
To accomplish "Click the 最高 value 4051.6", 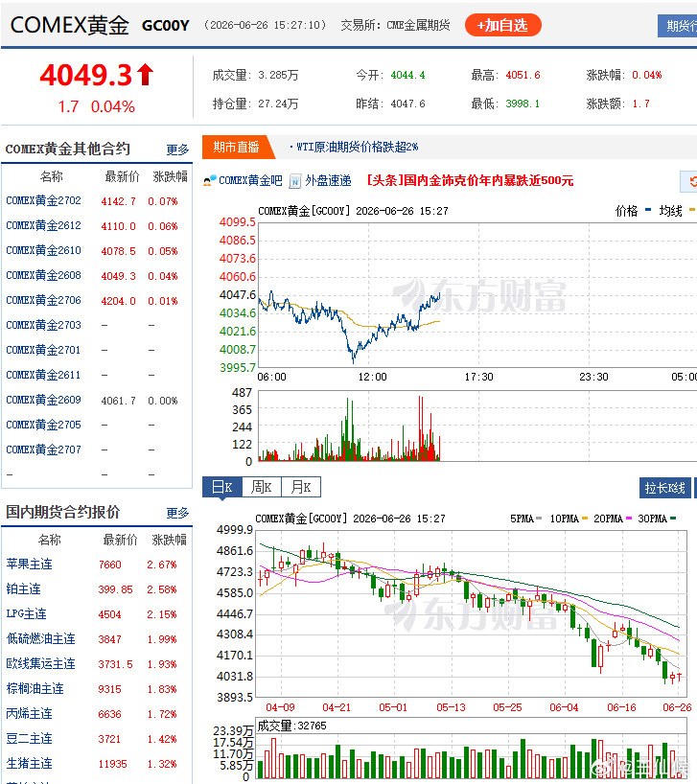I will coord(523,75).
